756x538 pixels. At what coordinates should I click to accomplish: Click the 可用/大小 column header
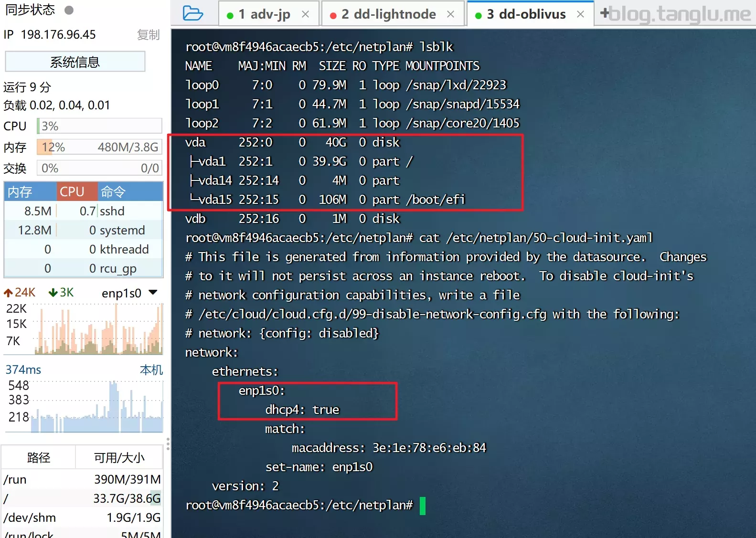[x=119, y=457]
